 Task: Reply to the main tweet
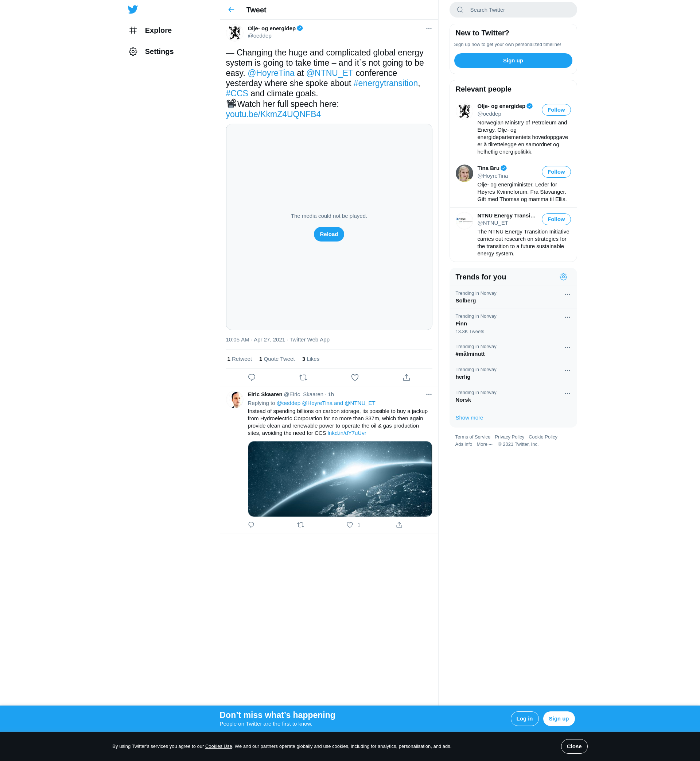[252, 378]
